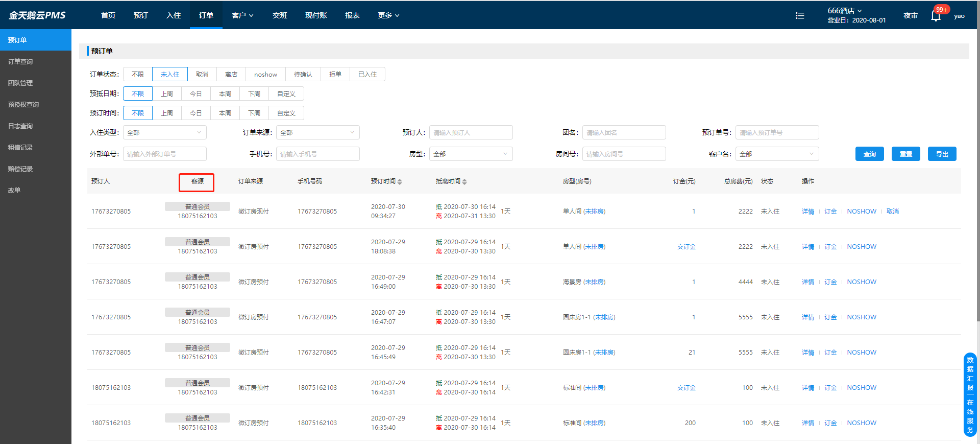This screenshot has height=444, width=980.
Task: Click the 导出 export button
Action: 942,154
